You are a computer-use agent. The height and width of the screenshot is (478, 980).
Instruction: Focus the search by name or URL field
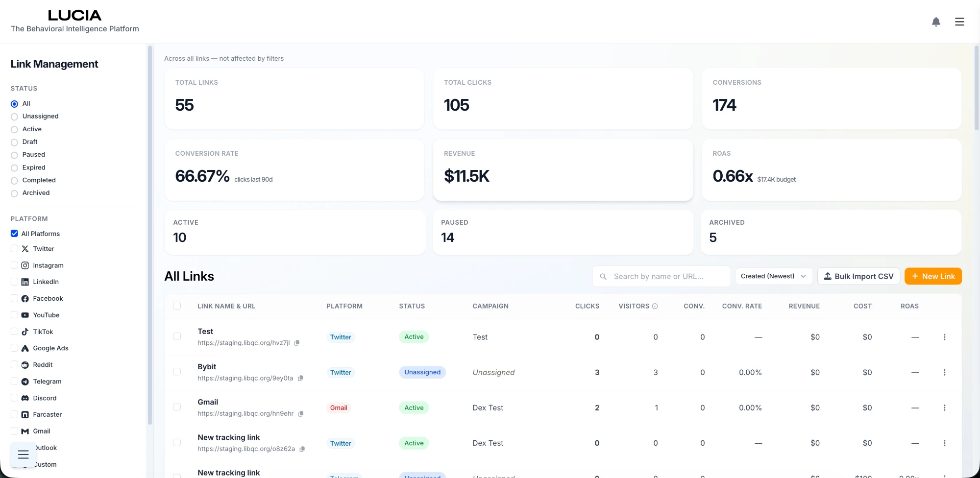(x=661, y=276)
